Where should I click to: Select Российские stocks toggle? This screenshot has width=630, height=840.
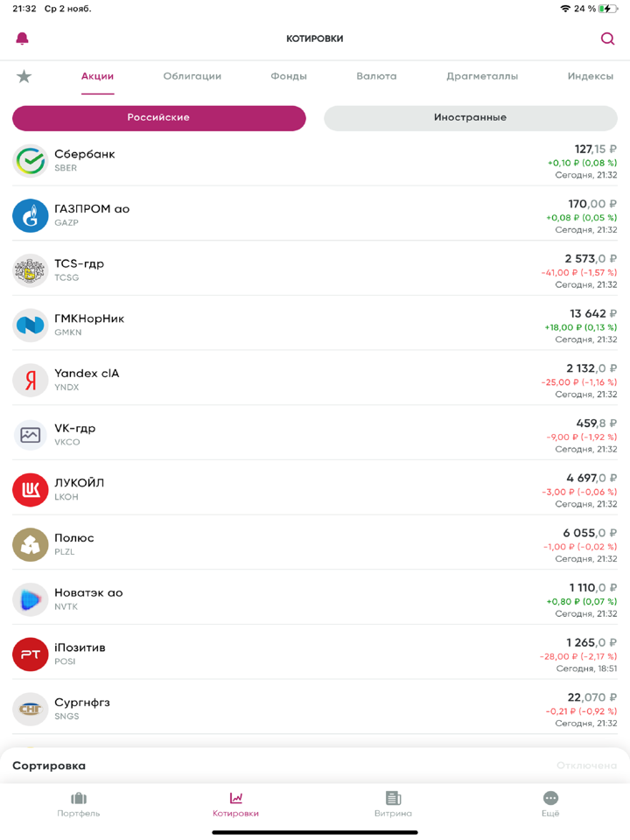point(159,117)
